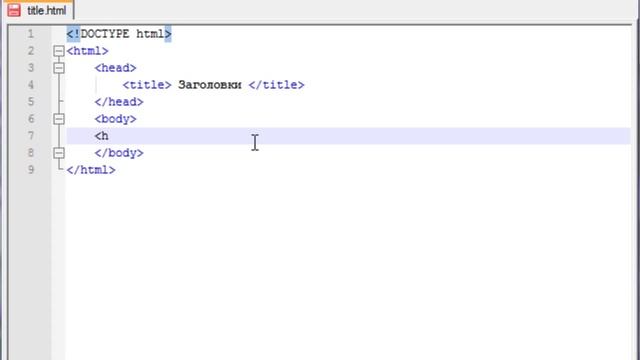Click the word Заголовки in the title
The width and height of the screenshot is (640, 360).
coord(210,85)
